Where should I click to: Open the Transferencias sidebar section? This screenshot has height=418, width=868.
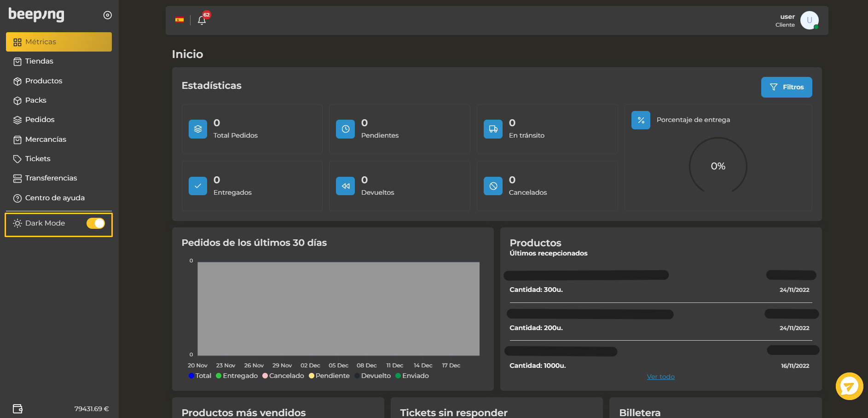pyautogui.click(x=51, y=178)
